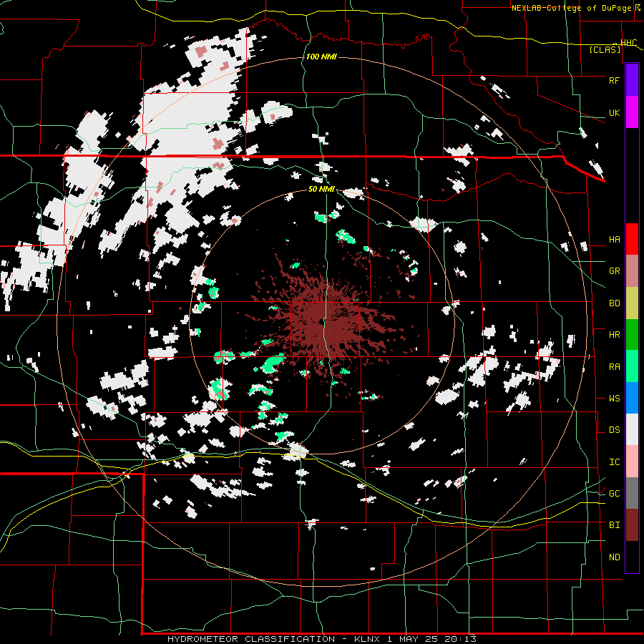Click the brown BI legend swatch
644x644 pixels.
[632, 525]
